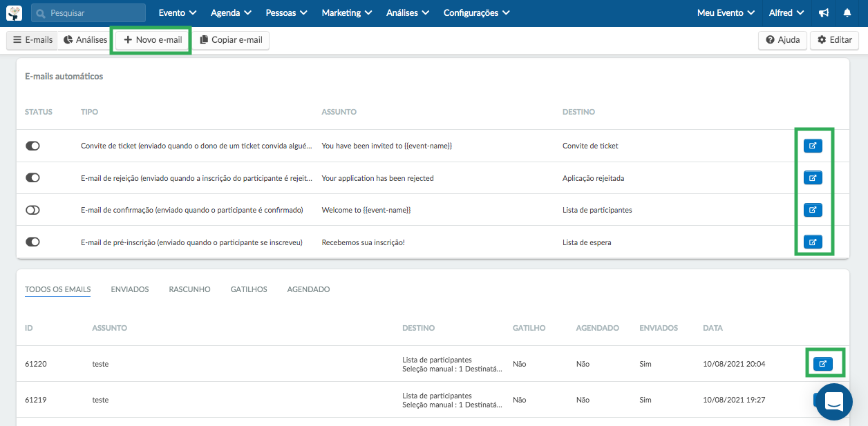Click subject 'You have been invited to {{event-name}}'
The width and height of the screenshot is (868, 426).
(x=387, y=146)
